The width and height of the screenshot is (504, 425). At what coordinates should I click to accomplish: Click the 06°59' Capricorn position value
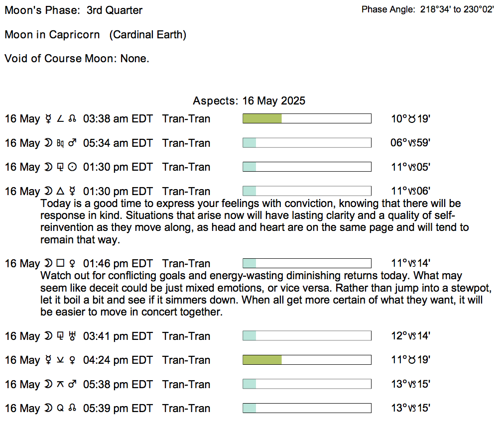pyautogui.click(x=410, y=143)
